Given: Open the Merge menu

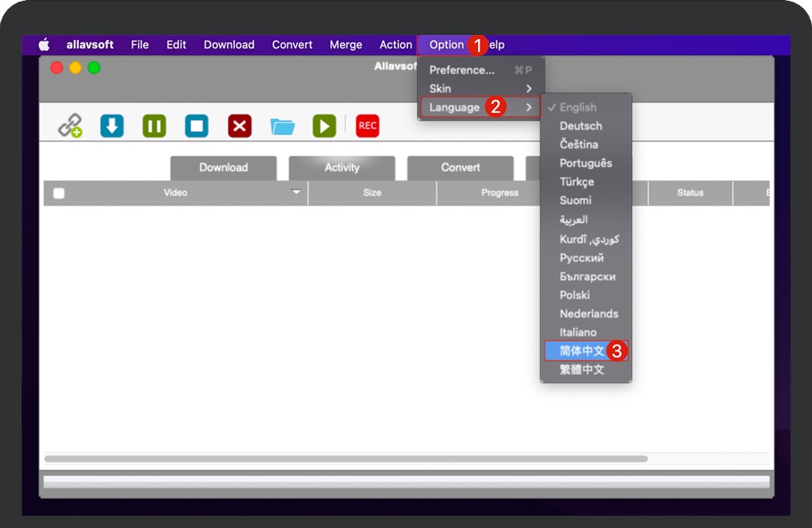Looking at the screenshot, I should pyautogui.click(x=346, y=44).
